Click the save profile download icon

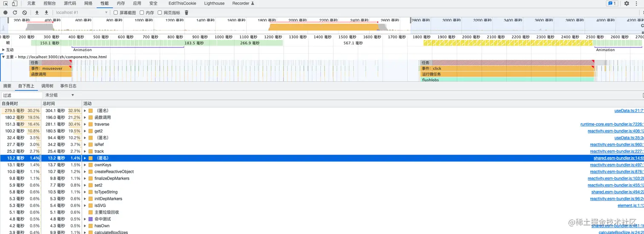[x=46, y=13]
